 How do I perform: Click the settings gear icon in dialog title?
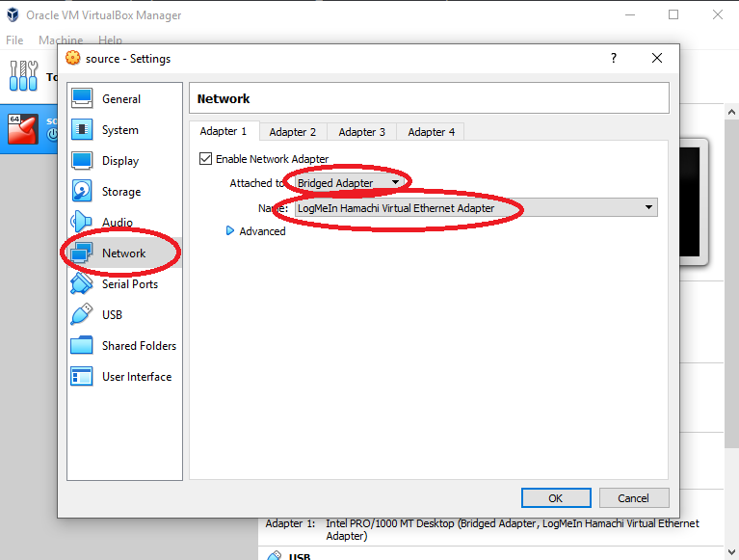tap(73, 58)
